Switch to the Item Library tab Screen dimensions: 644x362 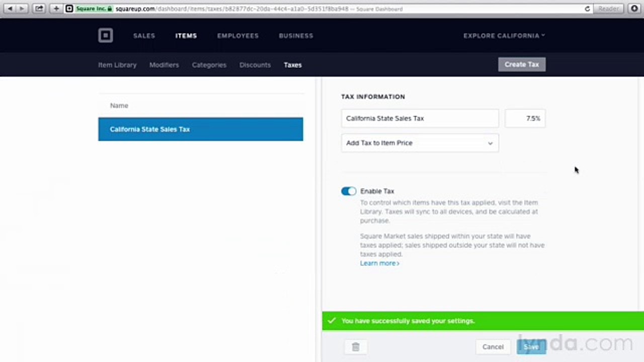click(117, 65)
